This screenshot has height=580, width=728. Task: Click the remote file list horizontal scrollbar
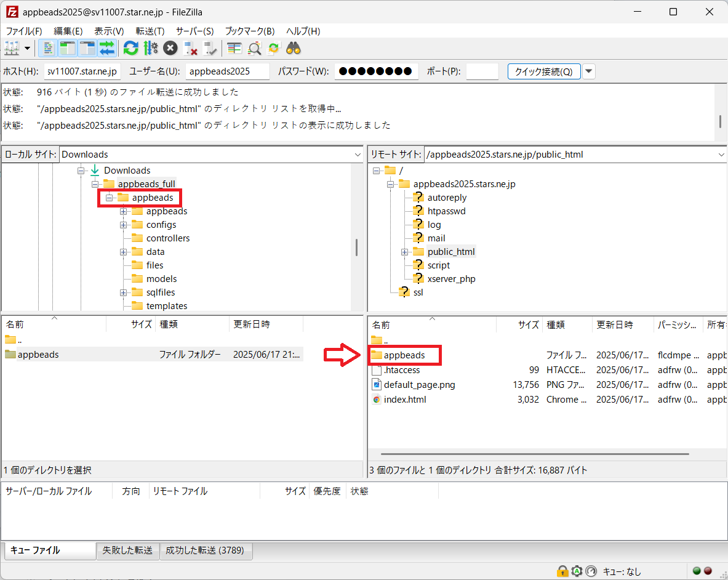534,454
